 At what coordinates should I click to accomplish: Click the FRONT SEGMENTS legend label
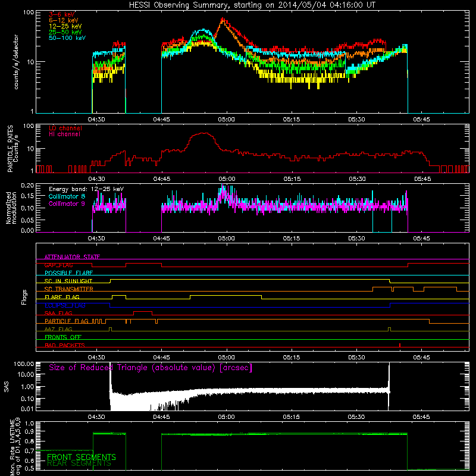tap(82, 457)
